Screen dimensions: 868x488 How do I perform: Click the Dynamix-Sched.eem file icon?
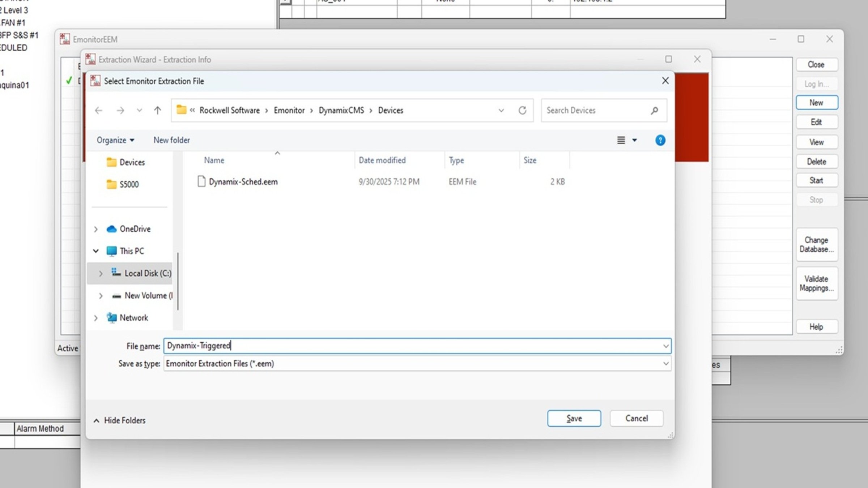point(201,181)
